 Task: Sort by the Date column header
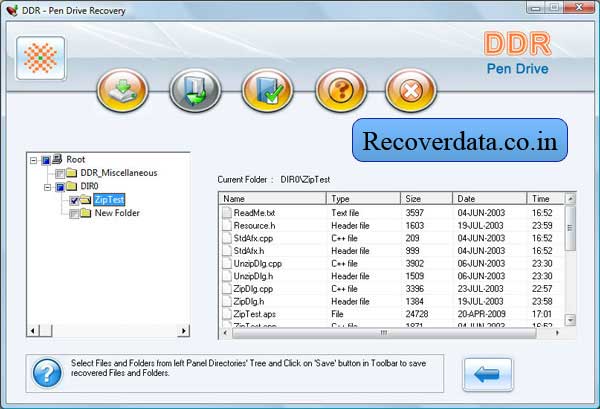tap(489, 199)
